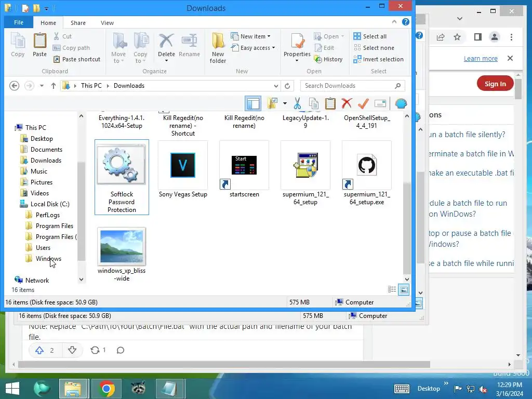The width and height of the screenshot is (532, 399).
Task: Click the blue shell toolbar icon
Action: (401, 103)
